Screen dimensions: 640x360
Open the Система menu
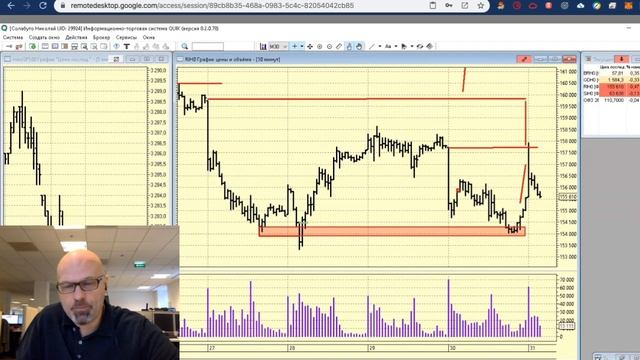coord(13,37)
